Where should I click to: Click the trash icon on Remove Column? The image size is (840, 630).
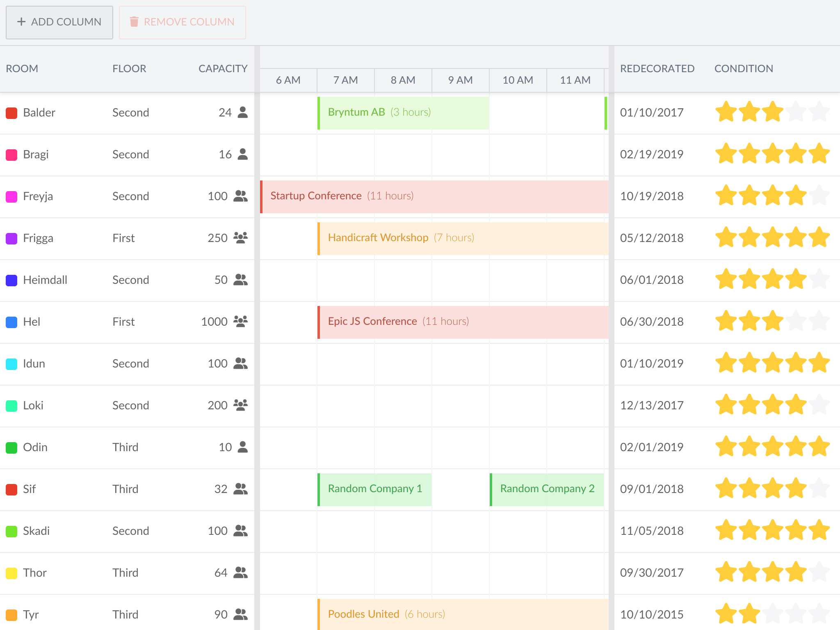135,22
